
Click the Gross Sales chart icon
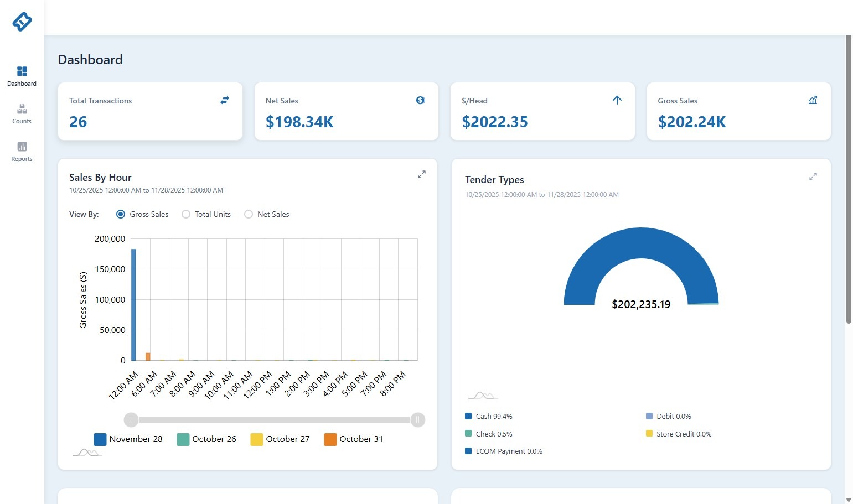pyautogui.click(x=813, y=100)
